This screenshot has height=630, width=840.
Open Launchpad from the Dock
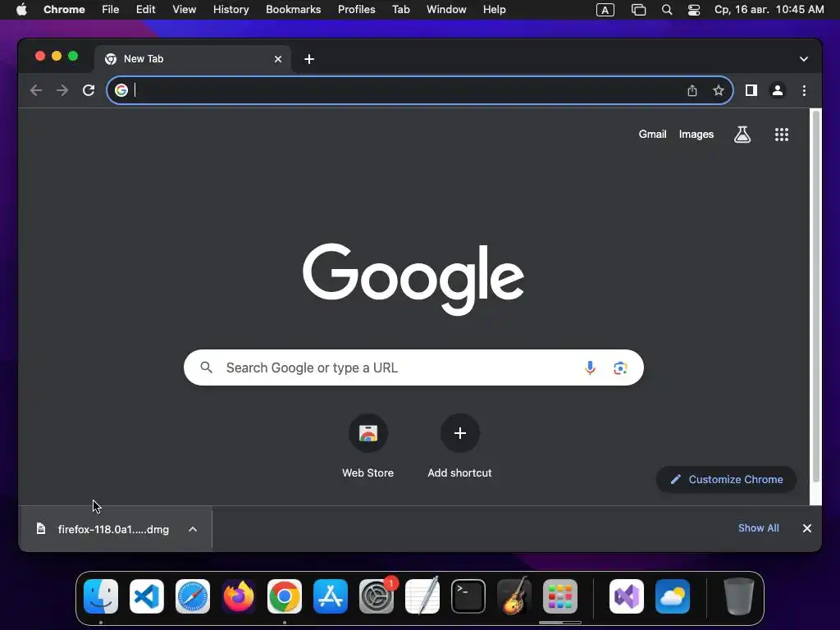[x=559, y=596]
